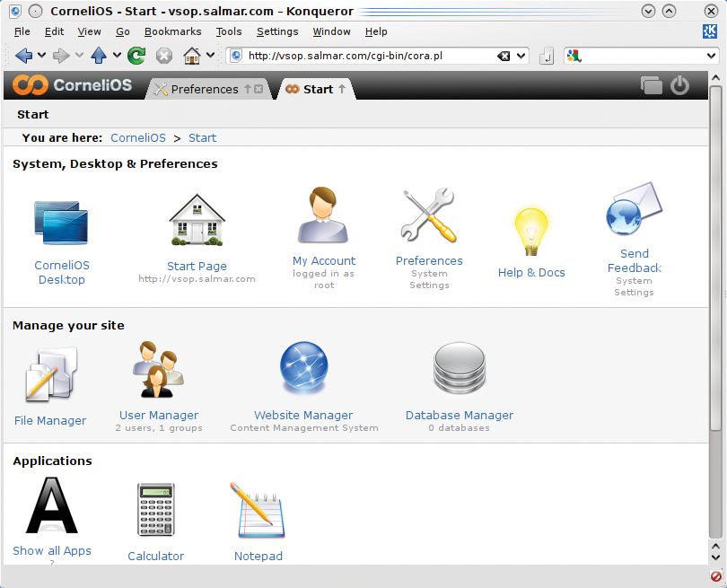Reload the page with the green refresh icon
Screen dimensions: 727x588
click(136, 56)
